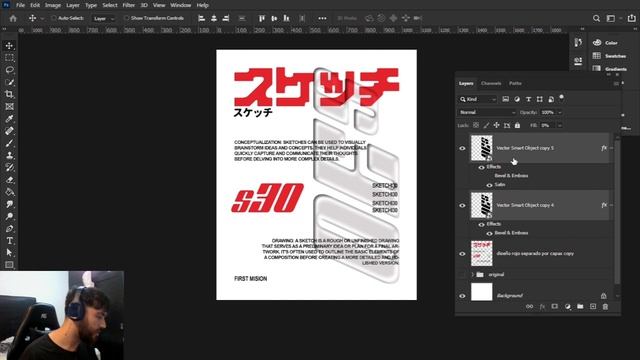The width and height of the screenshot is (640, 360).
Task: Select the Rectangular Marquee tool
Action: coord(9,58)
